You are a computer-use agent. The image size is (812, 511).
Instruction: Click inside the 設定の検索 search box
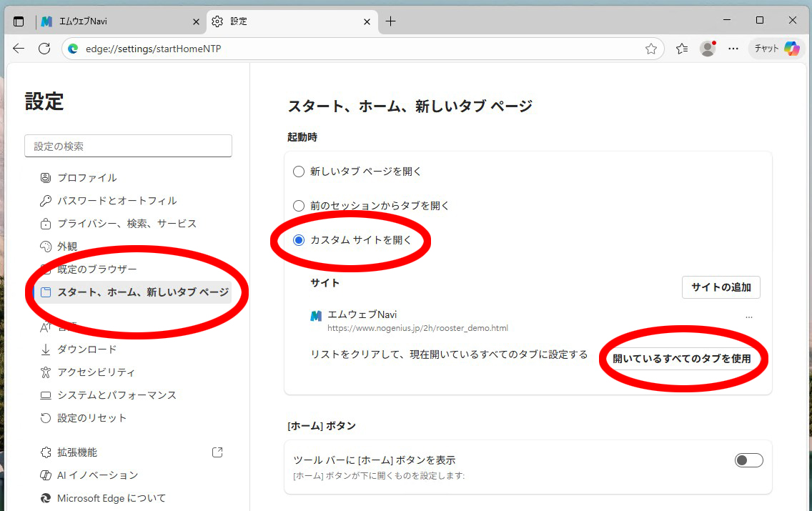point(128,146)
